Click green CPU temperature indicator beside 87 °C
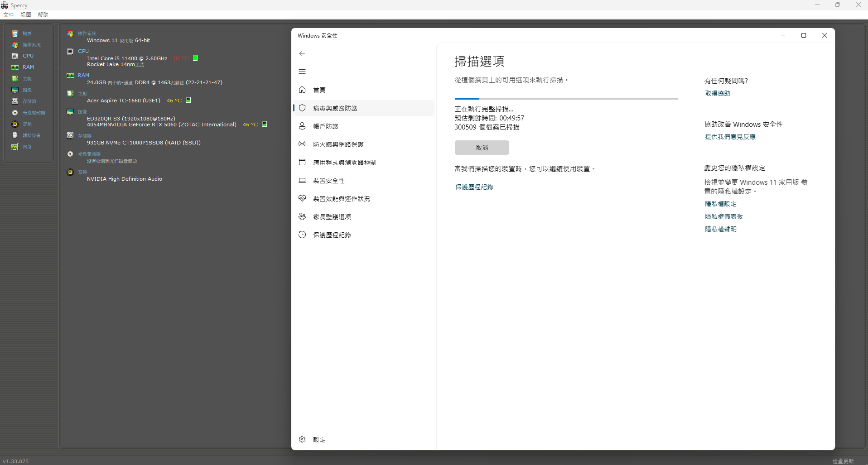 (x=195, y=58)
